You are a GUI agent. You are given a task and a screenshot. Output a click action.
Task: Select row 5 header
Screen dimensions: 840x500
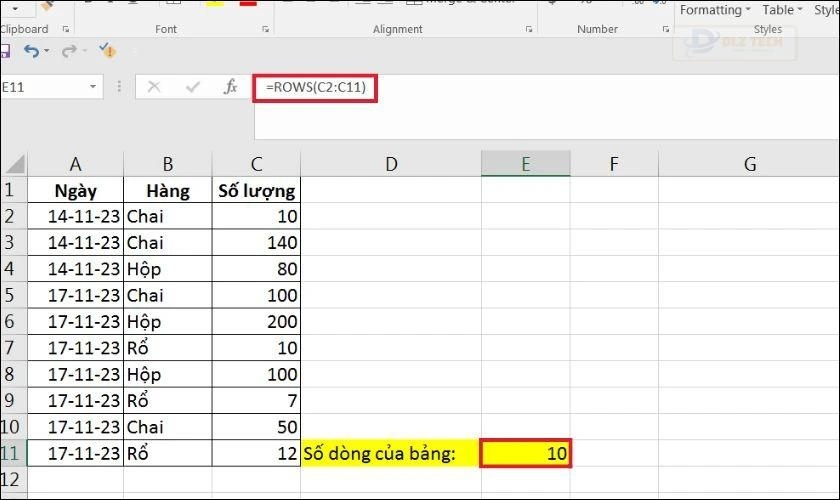[x=13, y=295]
